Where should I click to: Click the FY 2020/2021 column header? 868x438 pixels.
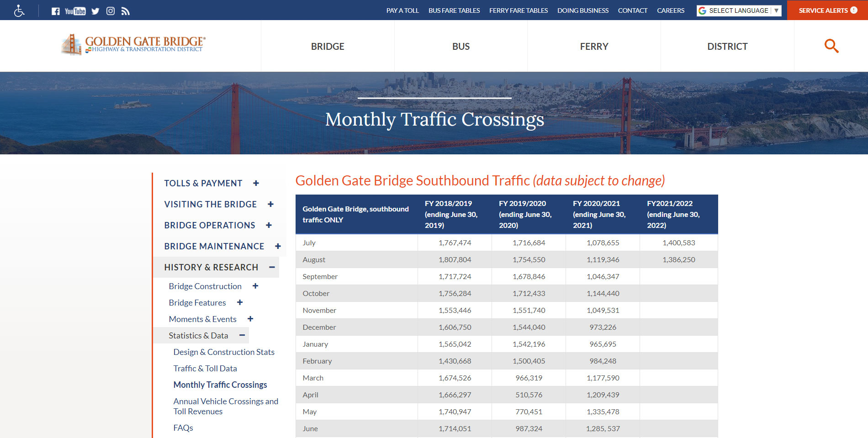(603, 214)
